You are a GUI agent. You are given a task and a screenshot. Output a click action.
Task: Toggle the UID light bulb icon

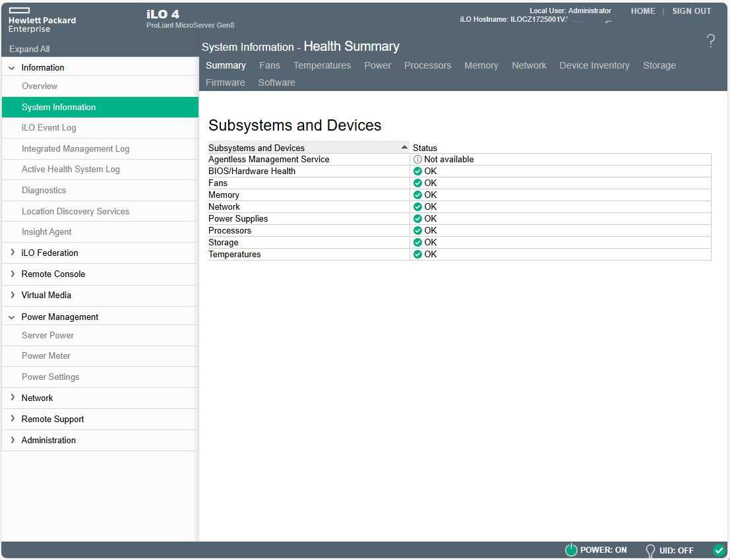[650, 551]
